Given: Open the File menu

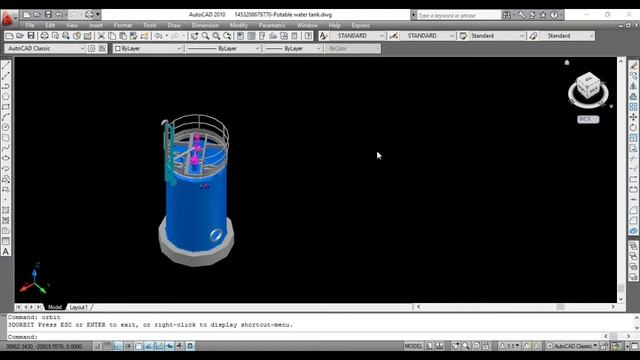Looking at the screenshot, I should coord(30,25).
